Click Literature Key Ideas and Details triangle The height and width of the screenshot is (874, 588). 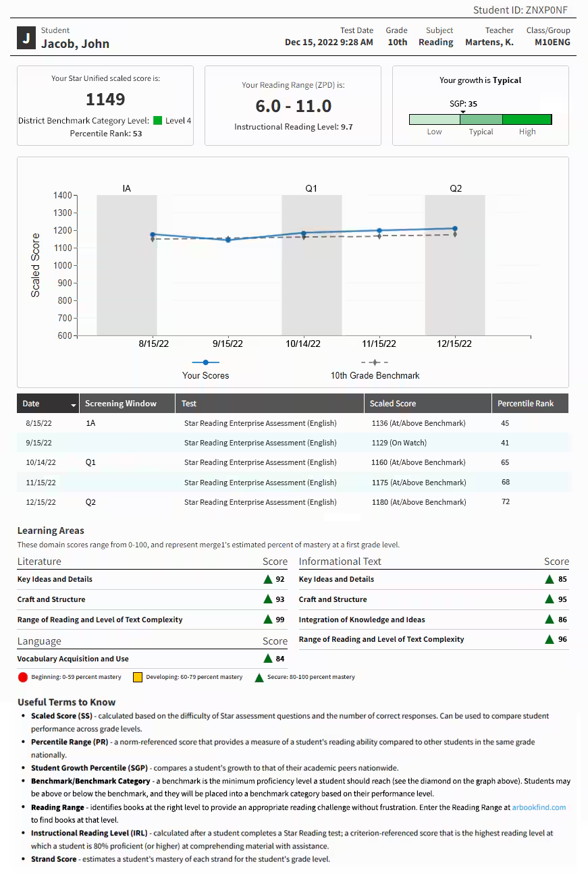268,579
